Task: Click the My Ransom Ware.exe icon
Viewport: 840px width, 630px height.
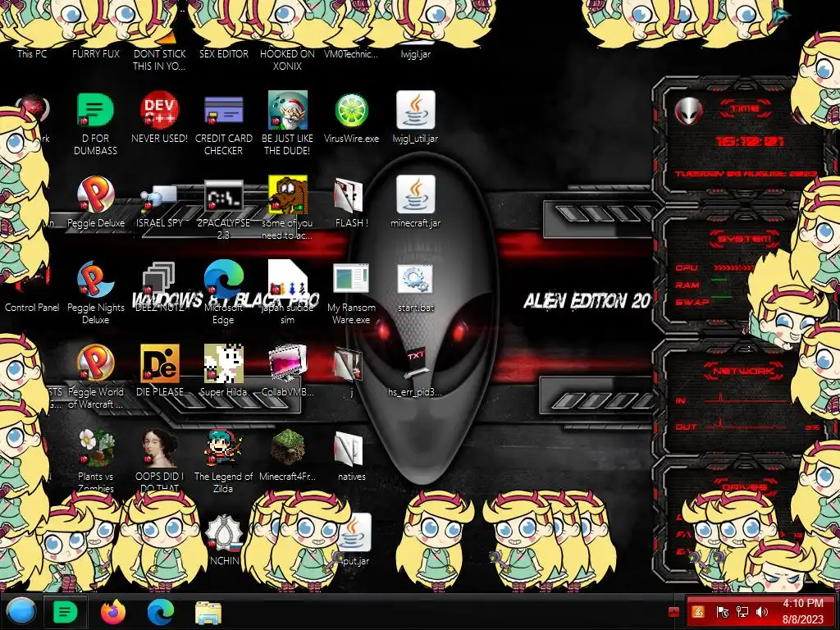Action: pos(351,279)
